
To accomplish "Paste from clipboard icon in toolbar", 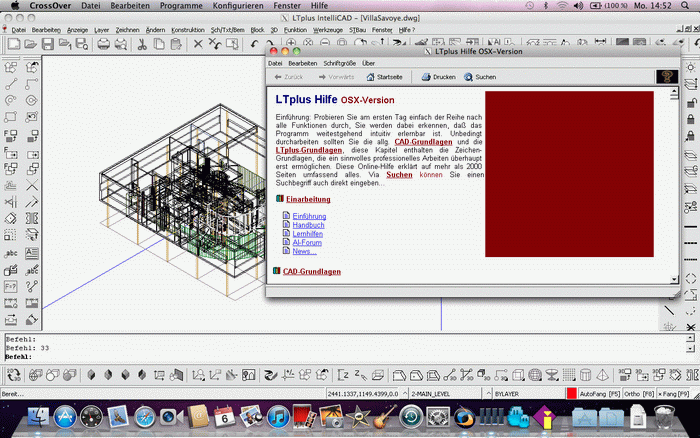I will pos(176,44).
